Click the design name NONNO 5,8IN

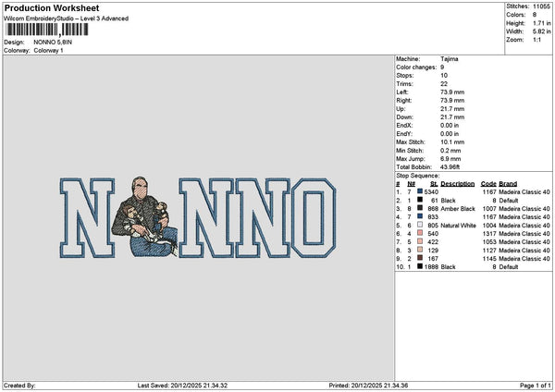tap(53, 43)
